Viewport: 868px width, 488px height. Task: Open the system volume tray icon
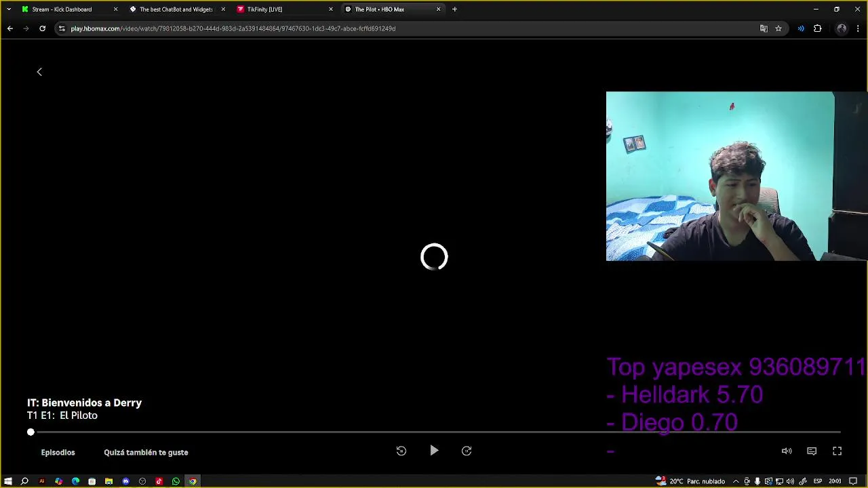(790, 481)
